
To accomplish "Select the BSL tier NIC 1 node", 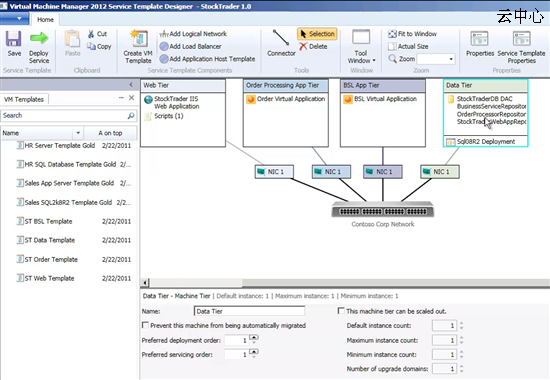I will click(383, 172).
